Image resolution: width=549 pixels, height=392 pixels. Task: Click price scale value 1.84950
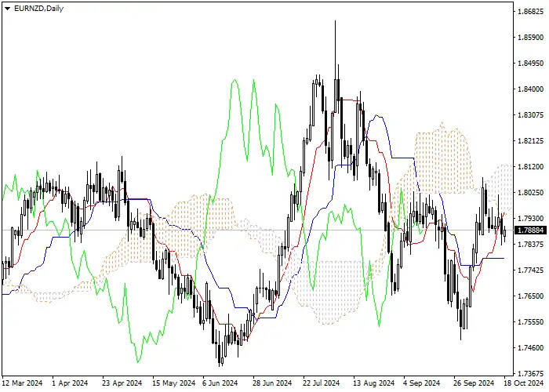click(530, 64)
